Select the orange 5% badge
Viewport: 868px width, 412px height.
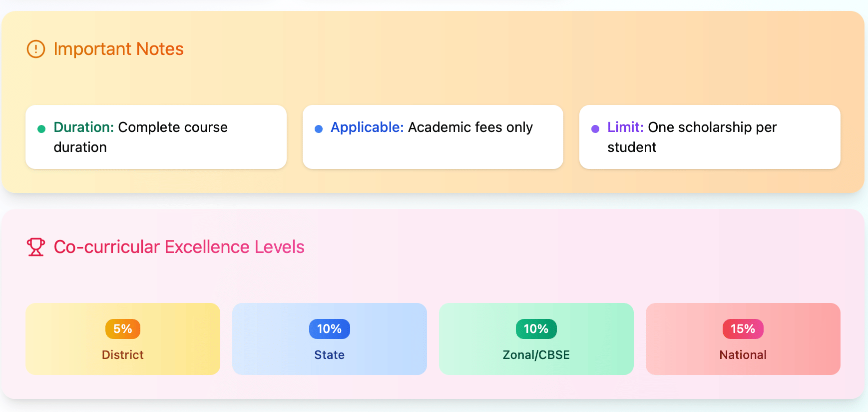pyautogui.click(x=123, y=329)
